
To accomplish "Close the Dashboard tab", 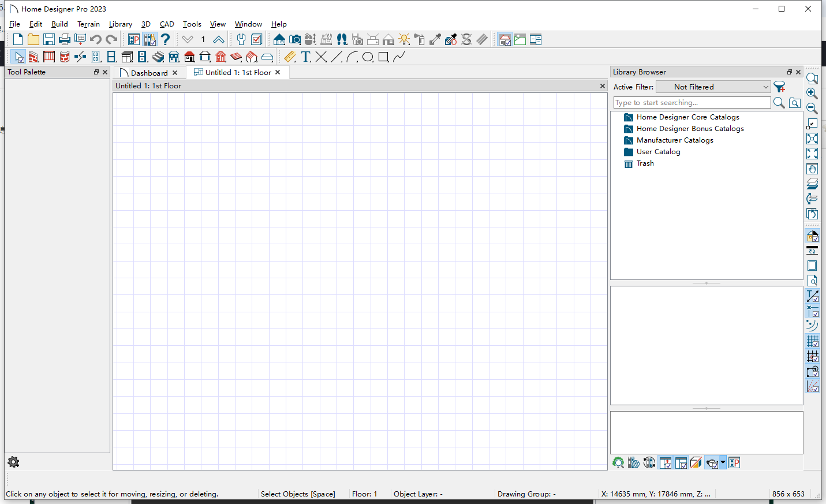I will [x=175, y=73].
